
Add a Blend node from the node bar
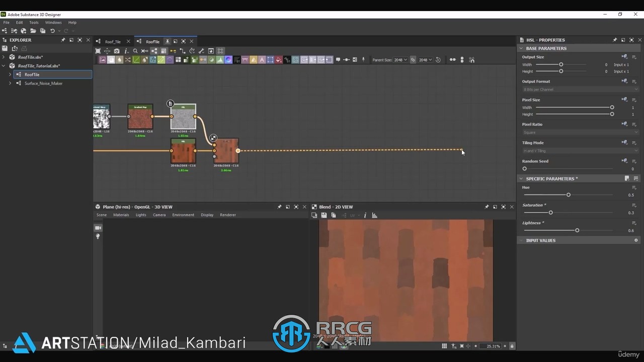(111, 60)
